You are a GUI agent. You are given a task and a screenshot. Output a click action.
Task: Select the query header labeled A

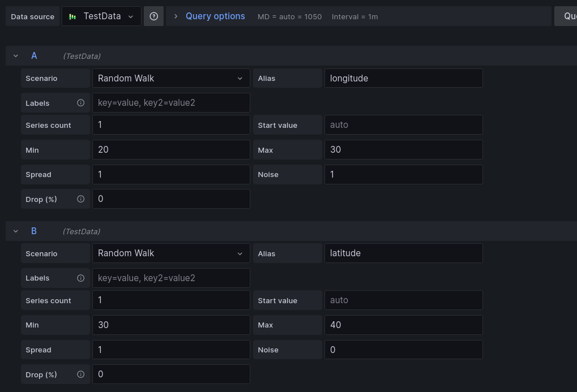(34, 55)
